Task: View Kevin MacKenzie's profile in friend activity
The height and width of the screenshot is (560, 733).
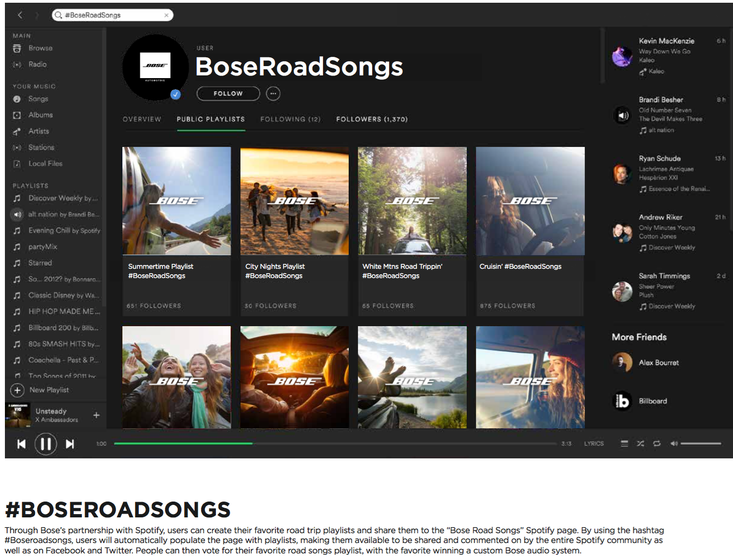Action: [x=666, y=41]
